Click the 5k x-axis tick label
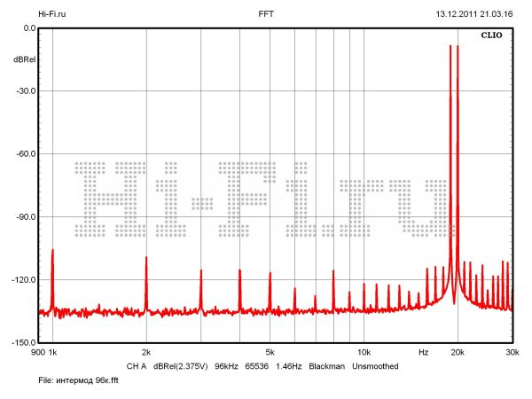The image size is (532, 399). pos(270,353)
